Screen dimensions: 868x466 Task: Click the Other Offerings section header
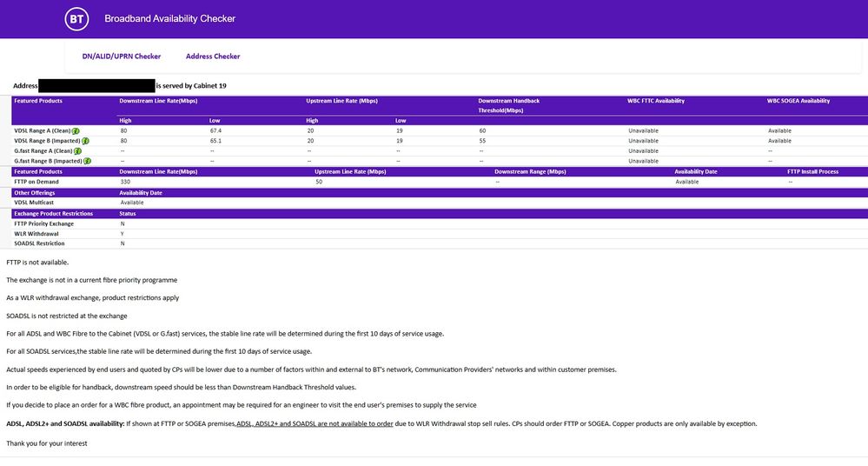[35, 192]
